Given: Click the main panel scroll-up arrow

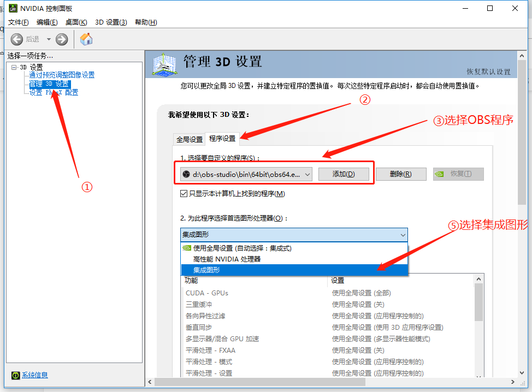Looking at the screenshot, I should pos(522,56).
